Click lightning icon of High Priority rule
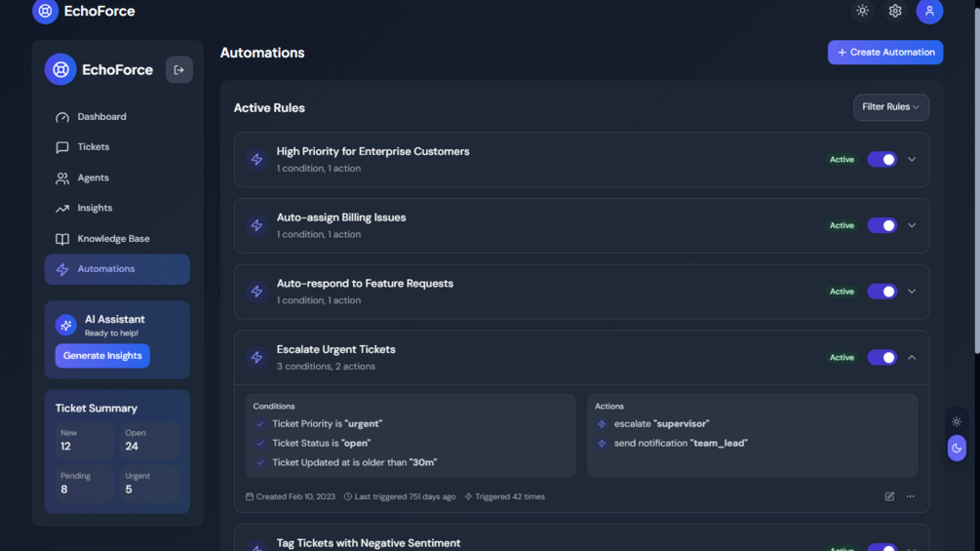Image resolution: width=980 pixels, height=551 pixels. tap(256, 159)
